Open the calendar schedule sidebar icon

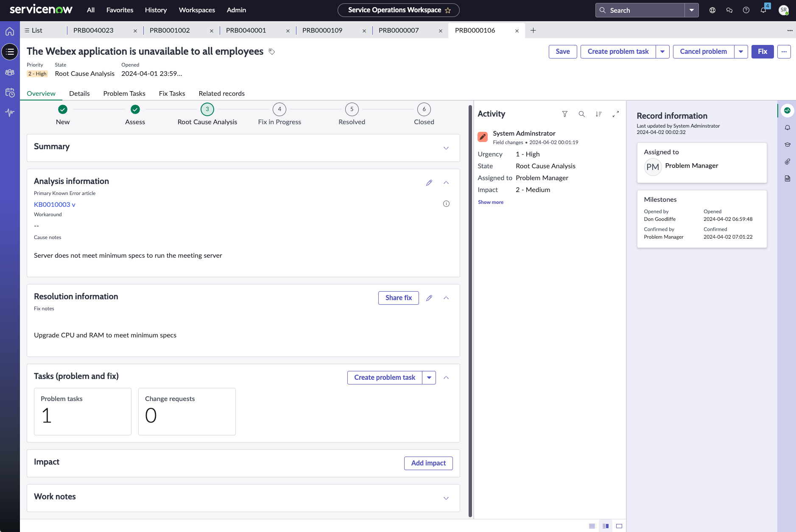pos(10,92)
